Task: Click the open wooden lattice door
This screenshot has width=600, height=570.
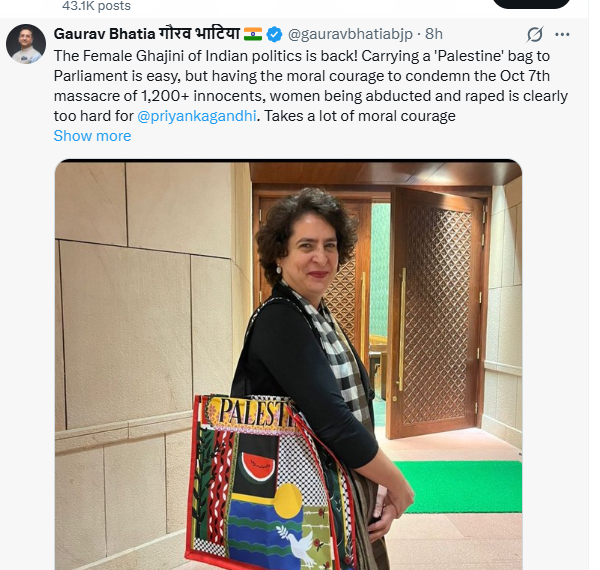Action: point(436,312)
